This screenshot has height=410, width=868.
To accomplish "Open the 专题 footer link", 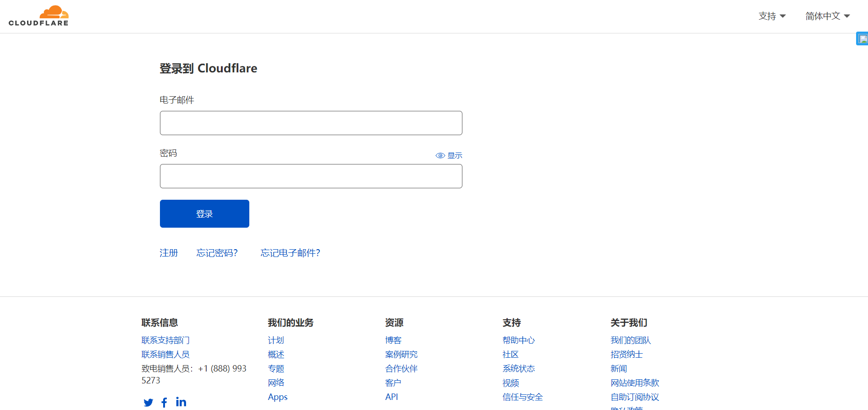I will (276, 369).
